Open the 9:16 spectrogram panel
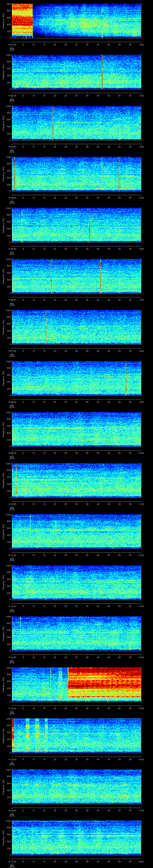Image resolution: width=153 pixels, height=868 pixels. pos(76,787)
